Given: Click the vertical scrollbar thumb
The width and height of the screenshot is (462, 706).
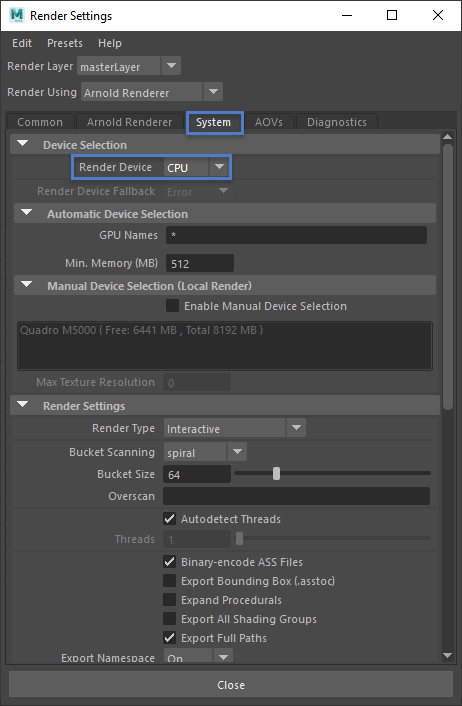Looking at the screenshot, I should 447,276.
